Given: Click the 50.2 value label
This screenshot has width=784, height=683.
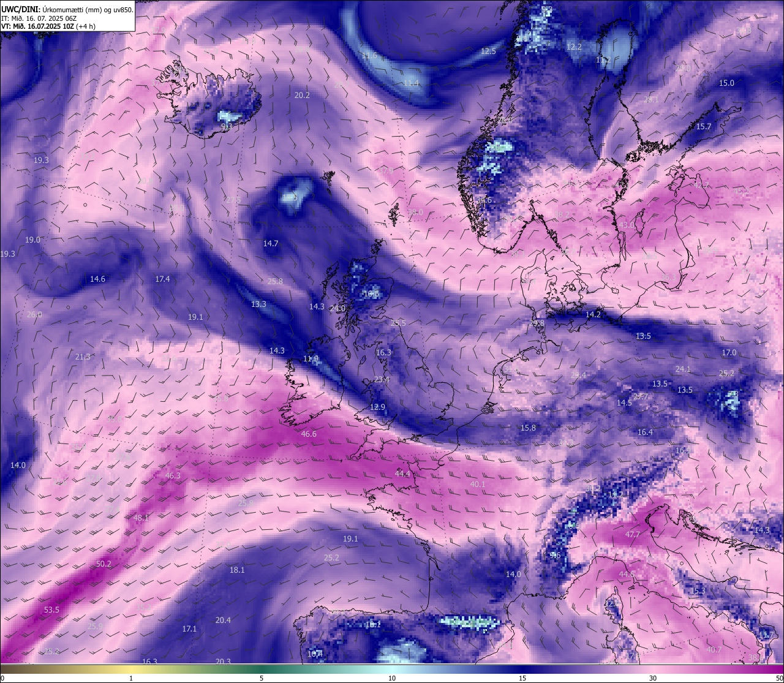Looking at the screenshot, I should point(104,564).
